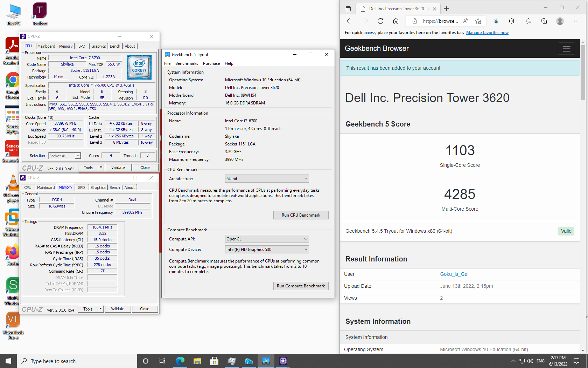Image resolution: width=588 pixels, height=368 pixels.
Task: Click Run CPU Benchmark button
Action: pyautogui.click(x=301, y=215)
